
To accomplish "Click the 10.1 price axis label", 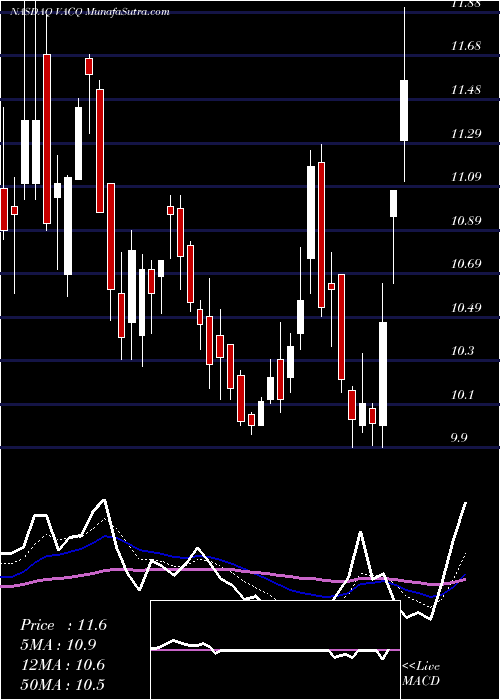I will coord(462,395).
